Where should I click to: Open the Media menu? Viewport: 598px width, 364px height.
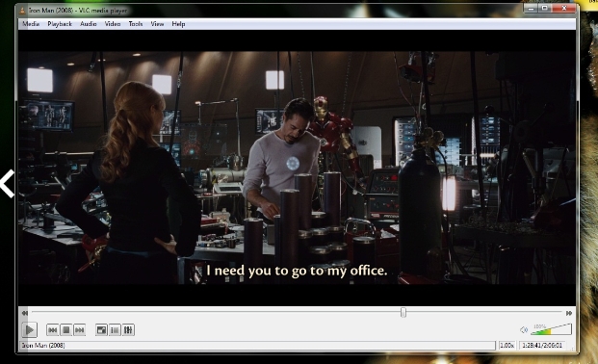coord(31,24)
